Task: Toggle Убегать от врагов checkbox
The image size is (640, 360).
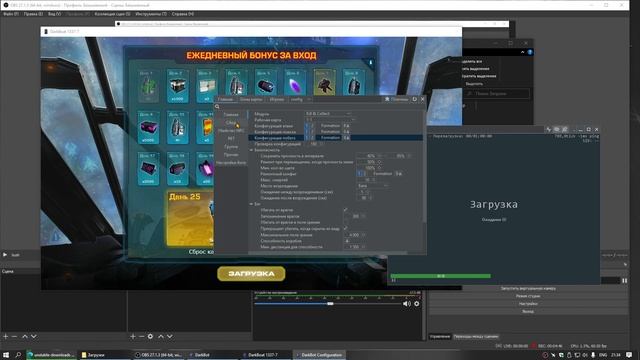Action: [346, 210]
